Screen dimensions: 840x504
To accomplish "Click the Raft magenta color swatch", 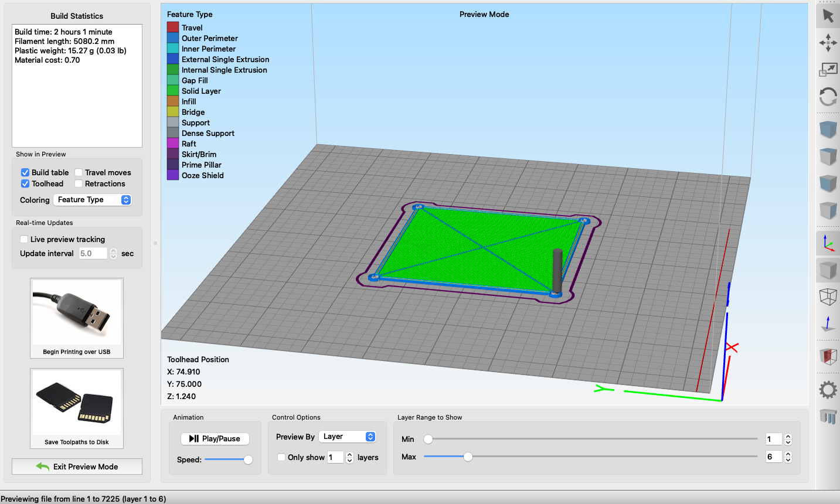I will (173, 144).
